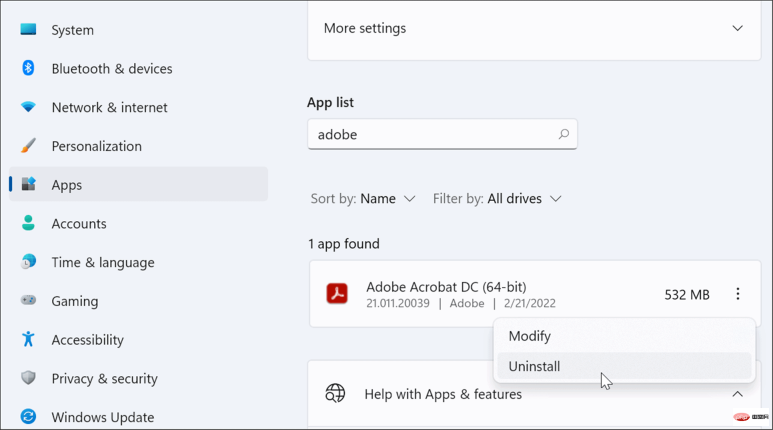Go to Time & language page
Screen dimensions: 773x430
(103, 262)
